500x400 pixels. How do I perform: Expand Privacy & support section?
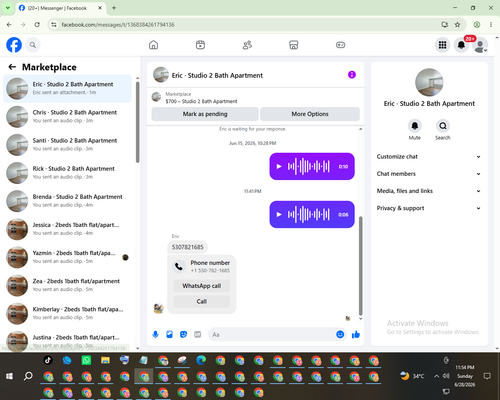(x=429, y=208)
